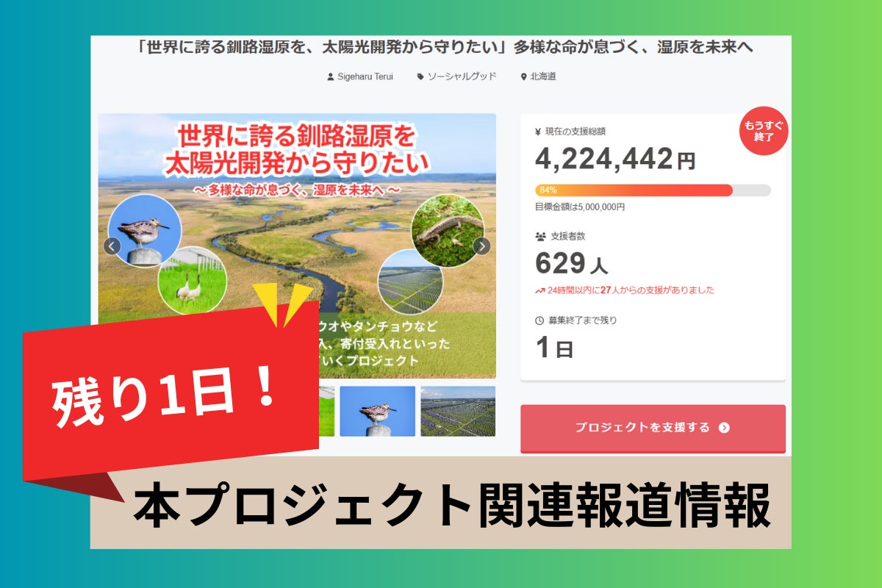The height and width of the screenshot is (588, 882).
Task: Click the supporters icon beside 支援者数
Action: (x=540, y=237)
